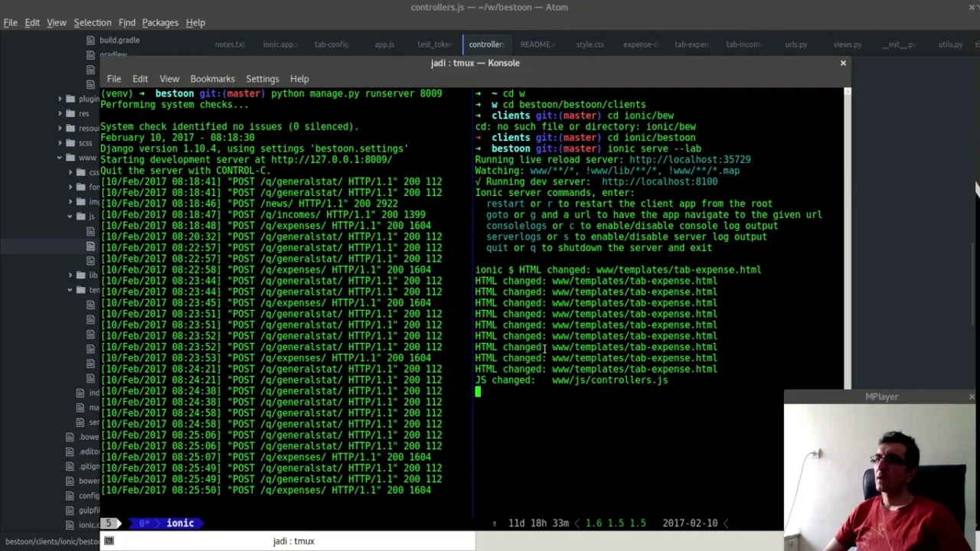
Task: Switch to the style.css editor tab
Action: (590, 44)
